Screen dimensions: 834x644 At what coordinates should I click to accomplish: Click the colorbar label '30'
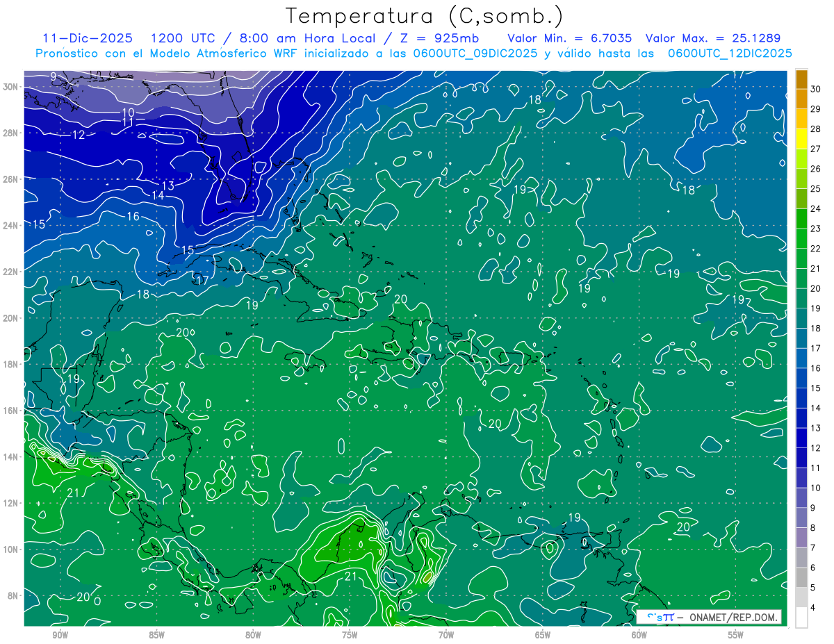(816, 89)
